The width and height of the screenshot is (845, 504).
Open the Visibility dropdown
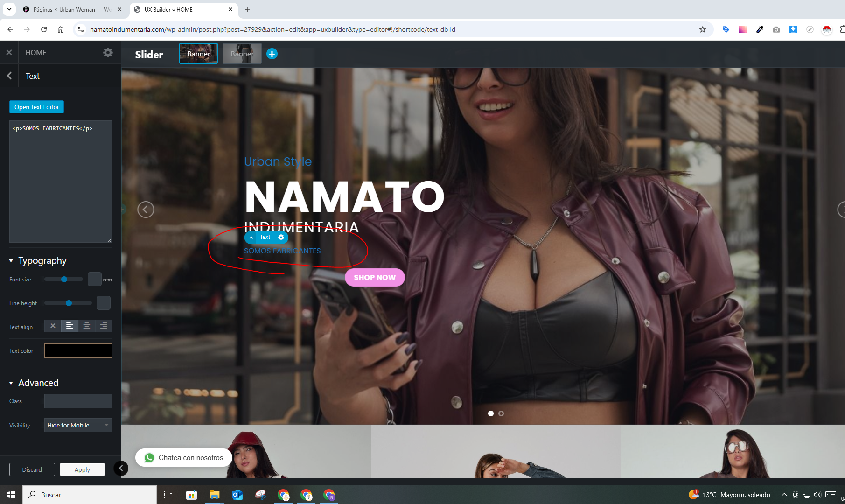[78, 425]
